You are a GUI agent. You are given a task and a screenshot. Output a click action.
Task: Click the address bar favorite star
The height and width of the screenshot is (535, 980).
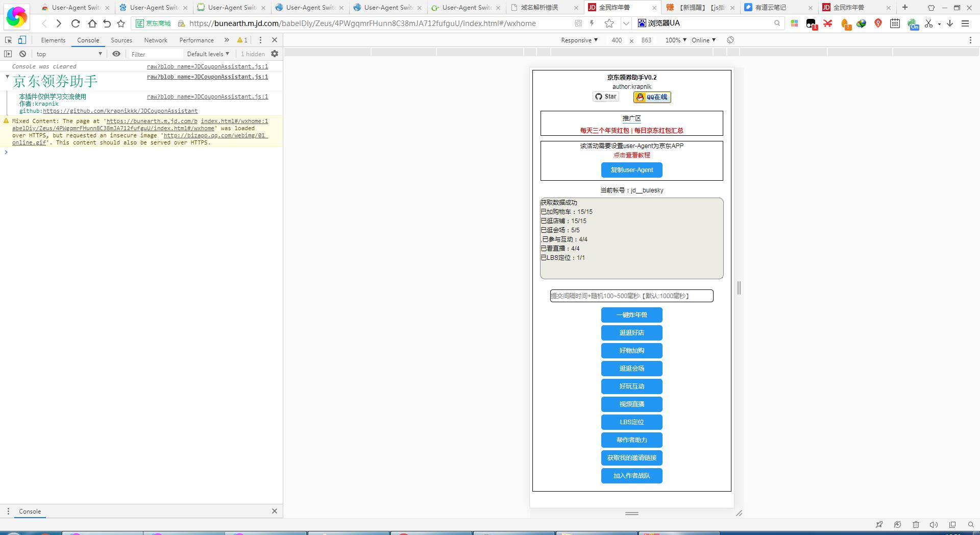[609, 23]
